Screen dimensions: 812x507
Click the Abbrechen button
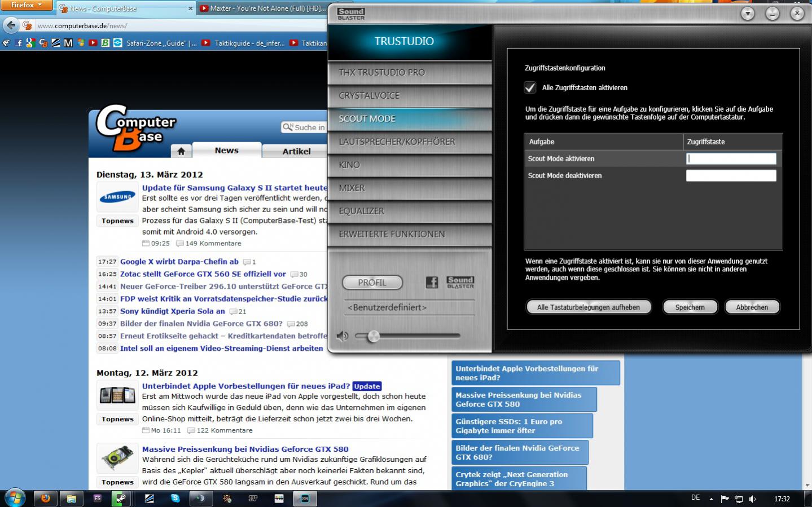tap(752, 307)
